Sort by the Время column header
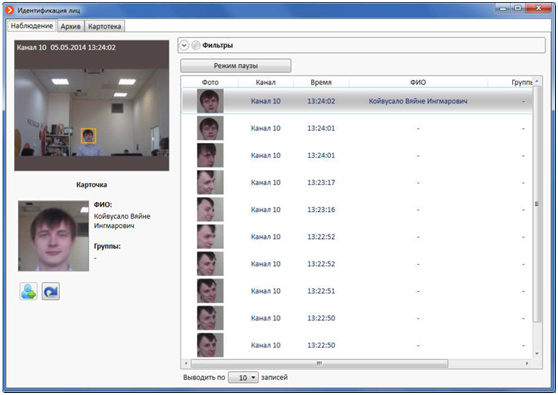 click(x=321, y=82)
